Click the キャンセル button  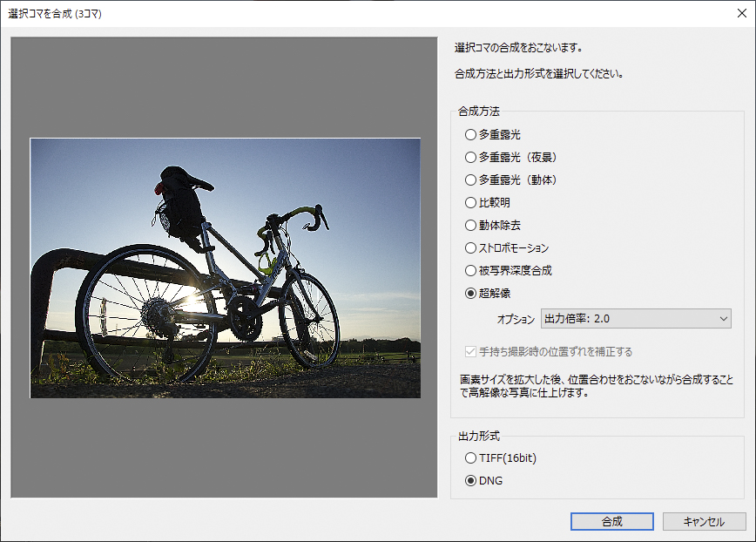click(704, 521)
